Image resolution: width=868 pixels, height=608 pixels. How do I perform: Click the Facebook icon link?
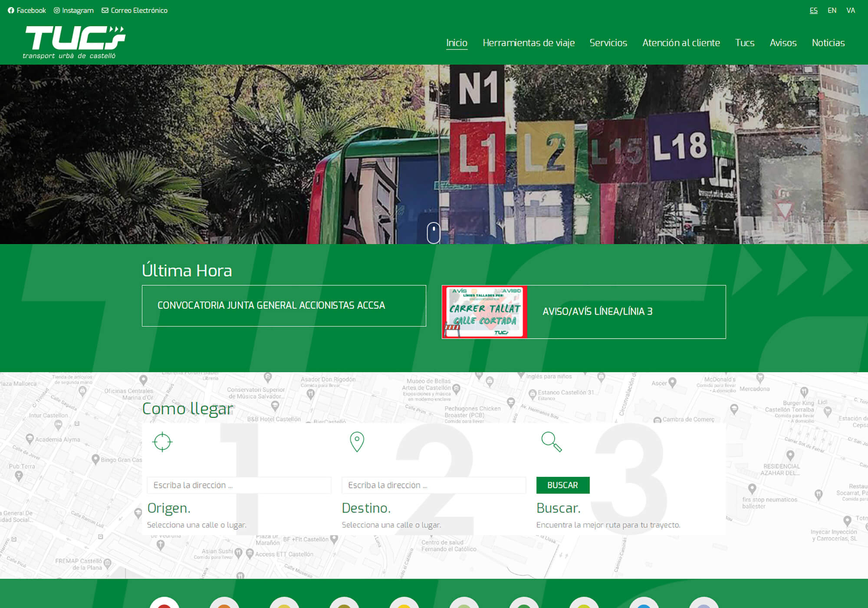(x=11, y=10)
